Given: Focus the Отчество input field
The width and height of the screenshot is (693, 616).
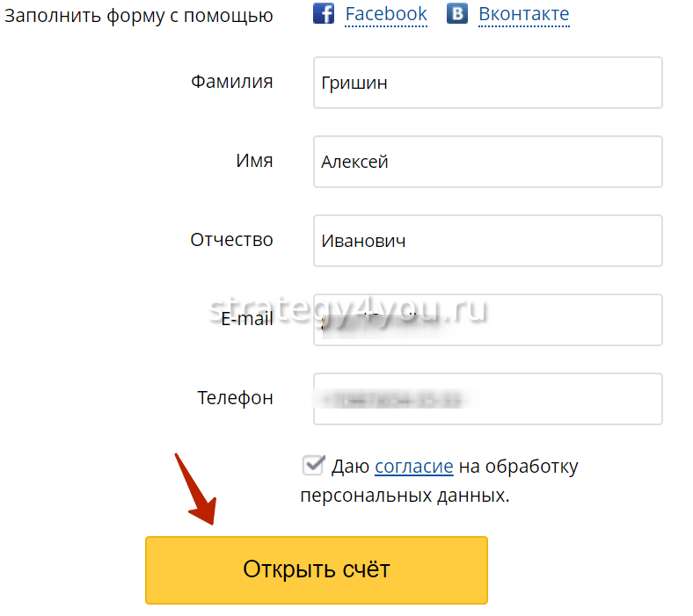Looking at the screenshot, I should [487, 241].
